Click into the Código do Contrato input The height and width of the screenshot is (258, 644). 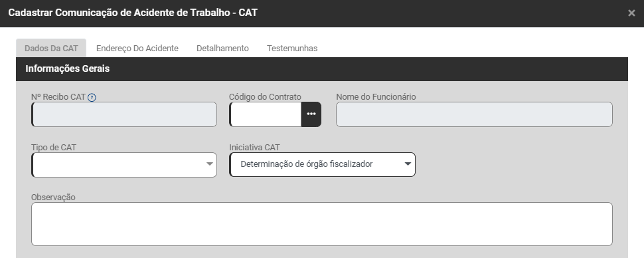266,114
